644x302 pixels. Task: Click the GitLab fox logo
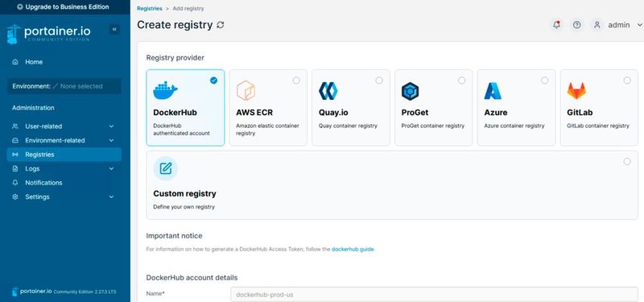click(576, 91)
